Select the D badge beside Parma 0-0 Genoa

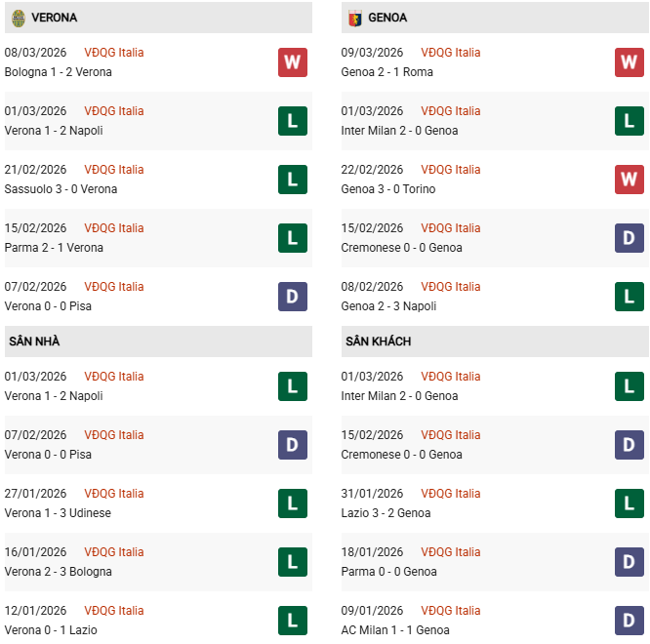tap(629, 562)
